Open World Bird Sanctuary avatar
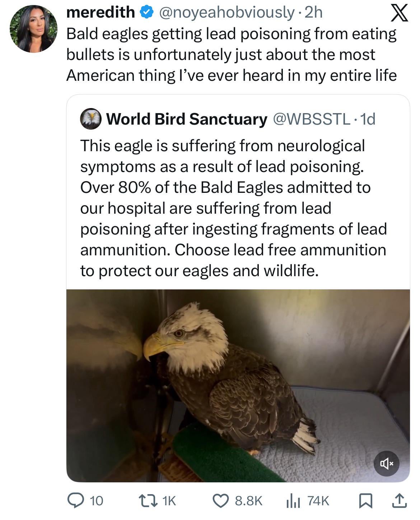Viewport: 420px width, 520px height. 90,119
